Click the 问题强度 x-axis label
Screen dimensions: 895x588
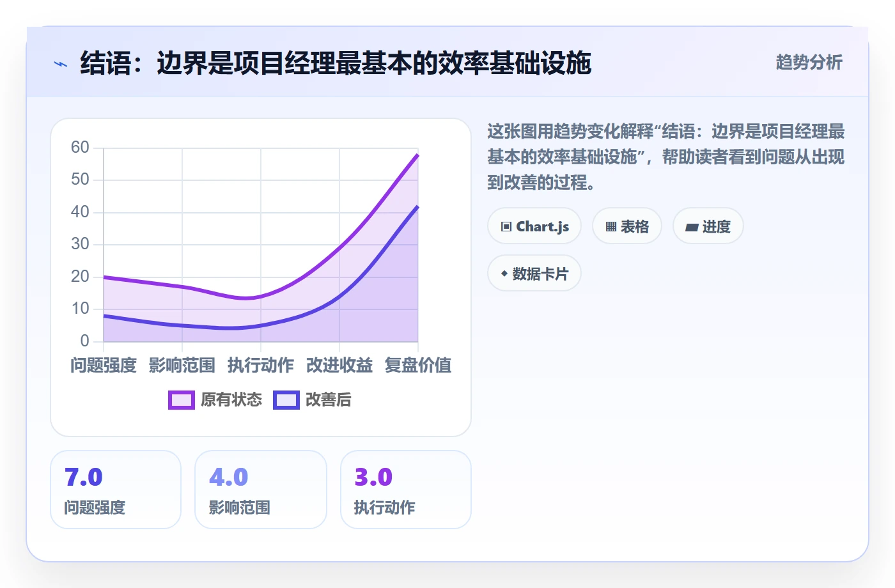104,366
